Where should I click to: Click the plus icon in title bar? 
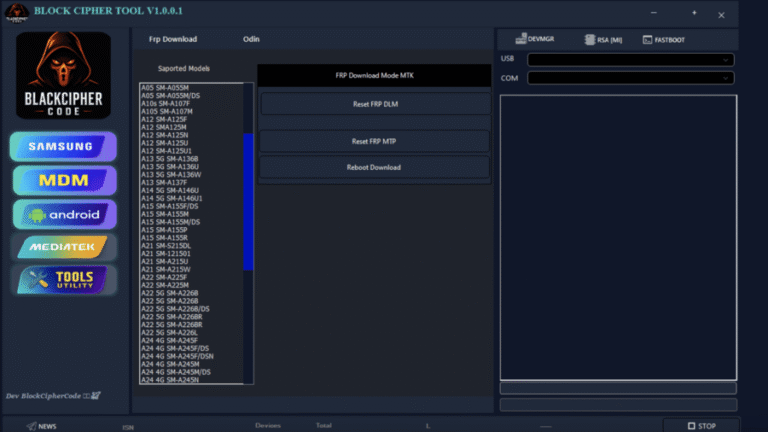tap(694, 13)
